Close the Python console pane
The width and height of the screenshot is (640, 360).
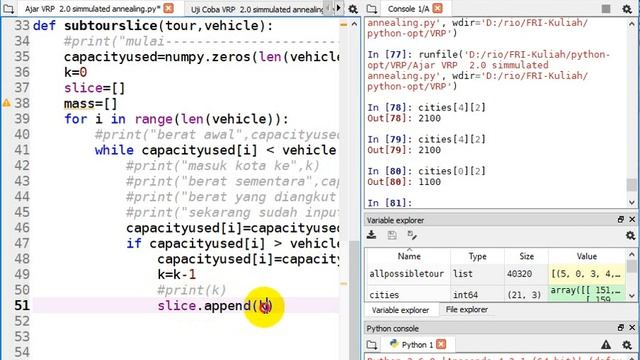point(632,328)
